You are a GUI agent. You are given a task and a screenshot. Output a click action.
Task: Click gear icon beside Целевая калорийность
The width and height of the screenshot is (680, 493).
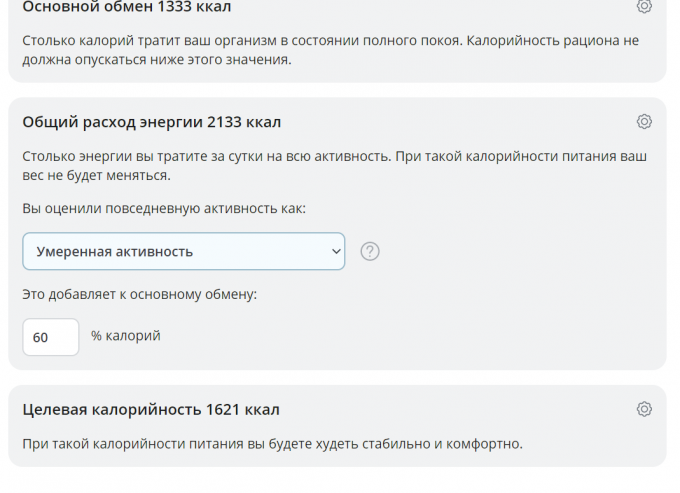pos(644,409)
